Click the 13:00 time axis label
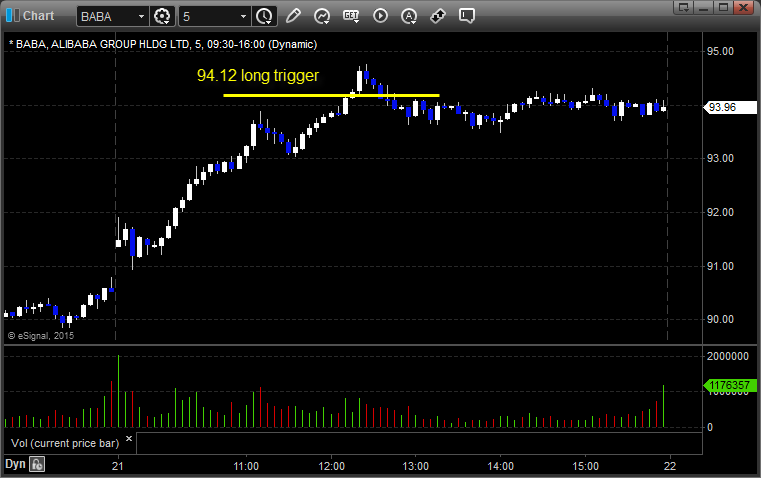The image size is (761, 478). coord(416,466)
